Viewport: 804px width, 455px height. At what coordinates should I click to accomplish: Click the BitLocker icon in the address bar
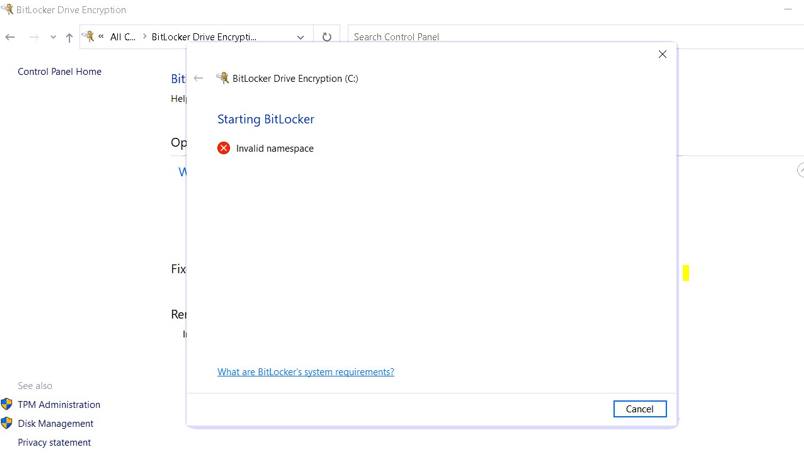pos(89,36)
